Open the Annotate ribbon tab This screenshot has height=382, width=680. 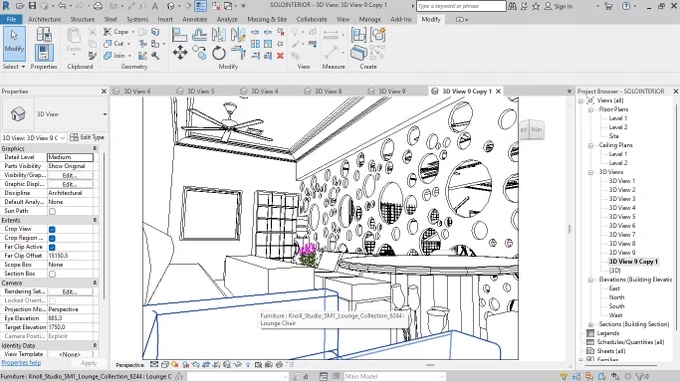[x=195, y=19]
